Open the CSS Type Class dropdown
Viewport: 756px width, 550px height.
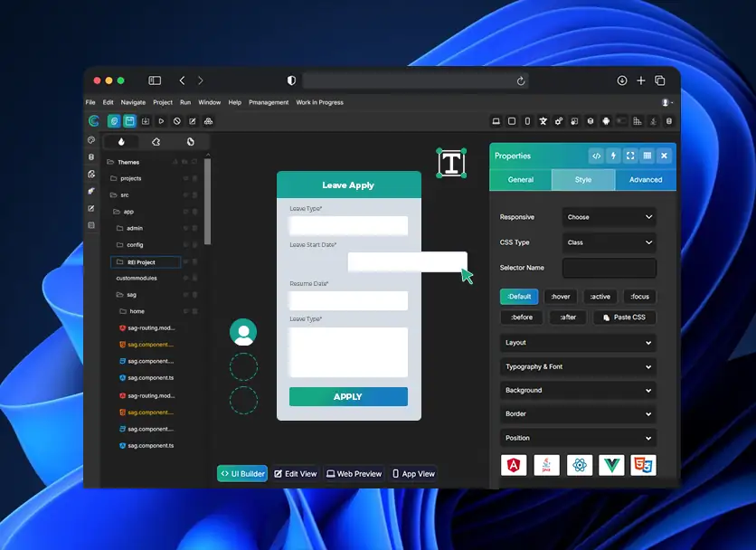pyautogui.click(x=610, y=242)
